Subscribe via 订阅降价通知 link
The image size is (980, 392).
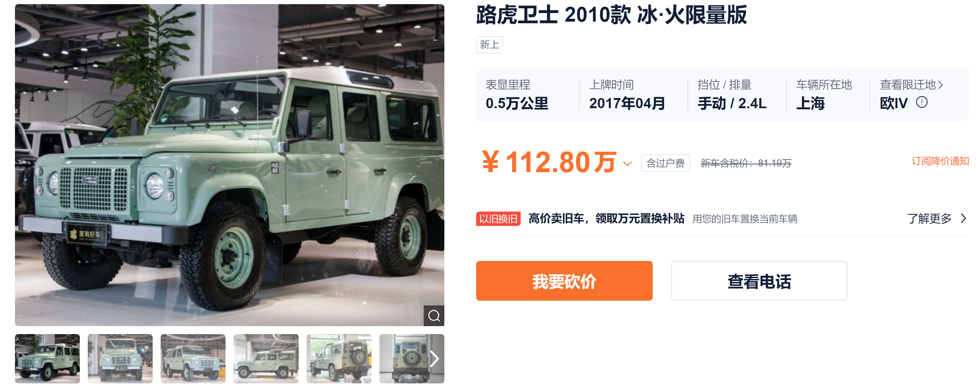[940, 161]
